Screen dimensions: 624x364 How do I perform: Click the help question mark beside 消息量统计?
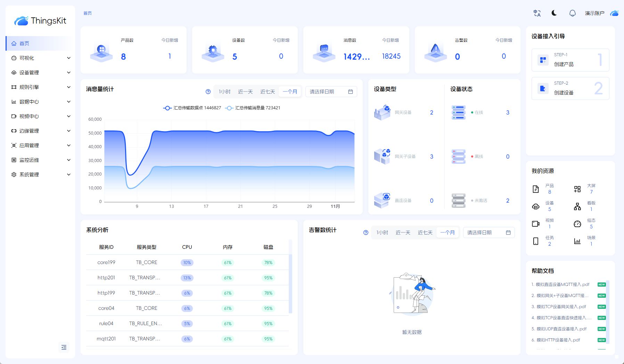pos(207,92)
